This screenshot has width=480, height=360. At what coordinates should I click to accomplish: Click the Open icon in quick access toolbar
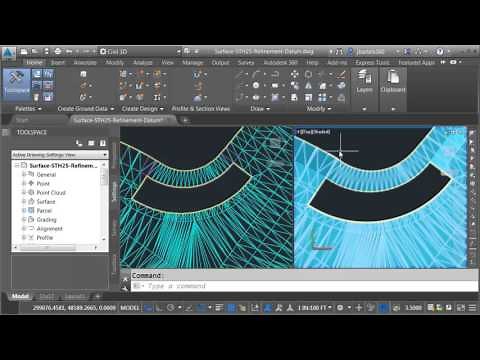pos(35,51)
